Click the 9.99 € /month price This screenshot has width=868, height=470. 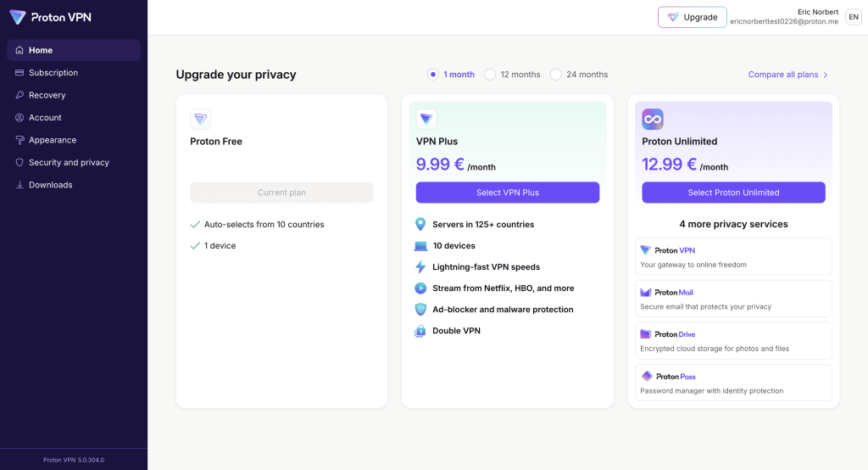pyautogui.click(x=455, y=165)
